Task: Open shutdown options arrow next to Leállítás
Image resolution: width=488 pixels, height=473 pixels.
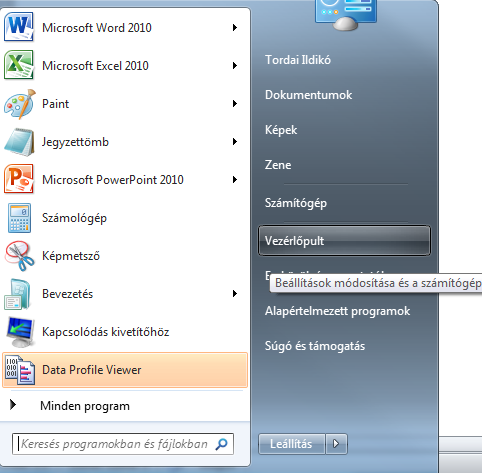Action: (x=336, y=444)
